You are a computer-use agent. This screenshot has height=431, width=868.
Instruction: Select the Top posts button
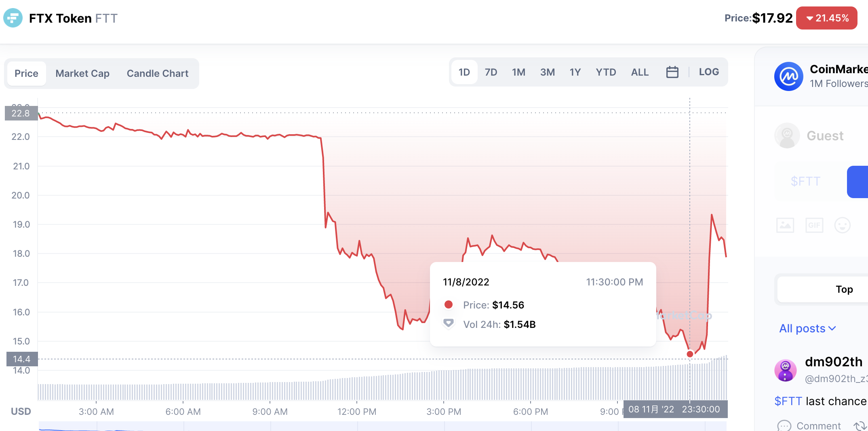[x=844, y=289]
